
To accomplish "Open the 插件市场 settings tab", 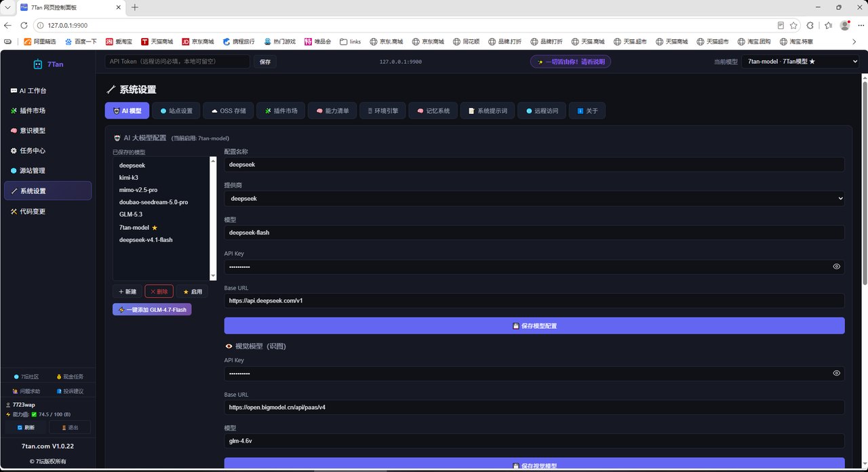I will pos(281,111).
